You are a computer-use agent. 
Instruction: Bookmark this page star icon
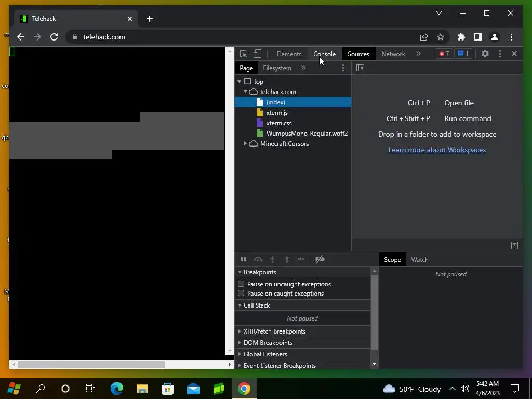tap(441, 37)
